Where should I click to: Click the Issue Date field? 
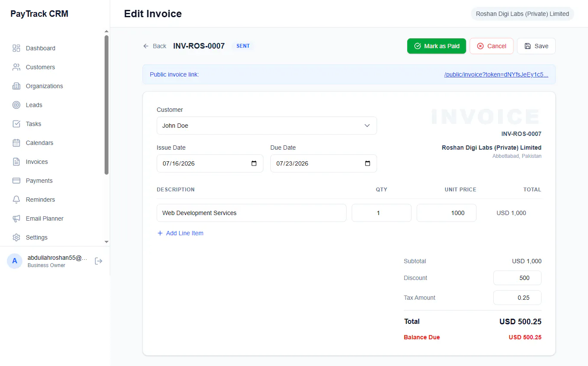(x=210, y=163)
